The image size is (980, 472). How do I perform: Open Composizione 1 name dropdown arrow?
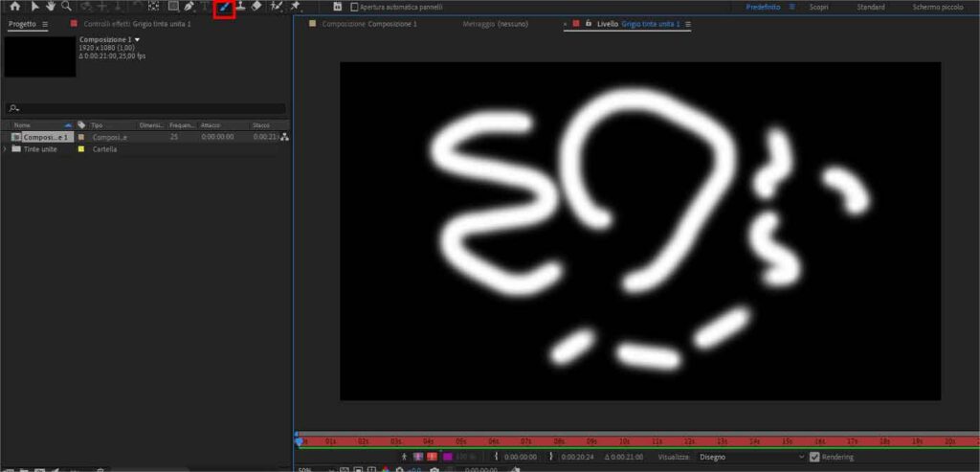pos(138,39)
